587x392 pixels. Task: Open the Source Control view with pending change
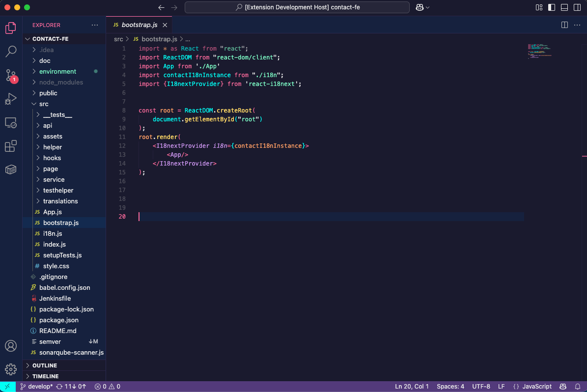point(11,75)
